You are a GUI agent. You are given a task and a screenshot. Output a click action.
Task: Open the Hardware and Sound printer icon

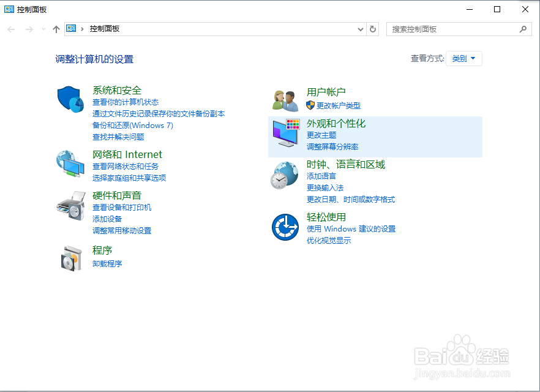(71, 206)
